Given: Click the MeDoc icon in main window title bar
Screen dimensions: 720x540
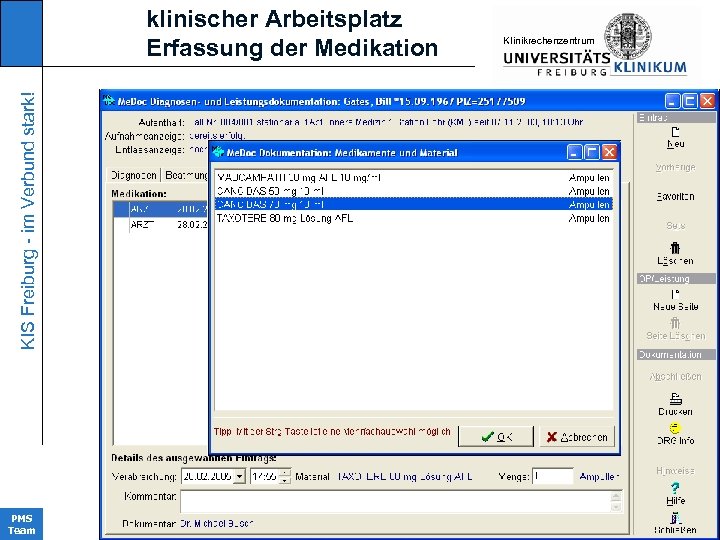Looking at the screenshot, I should [109, 101].
